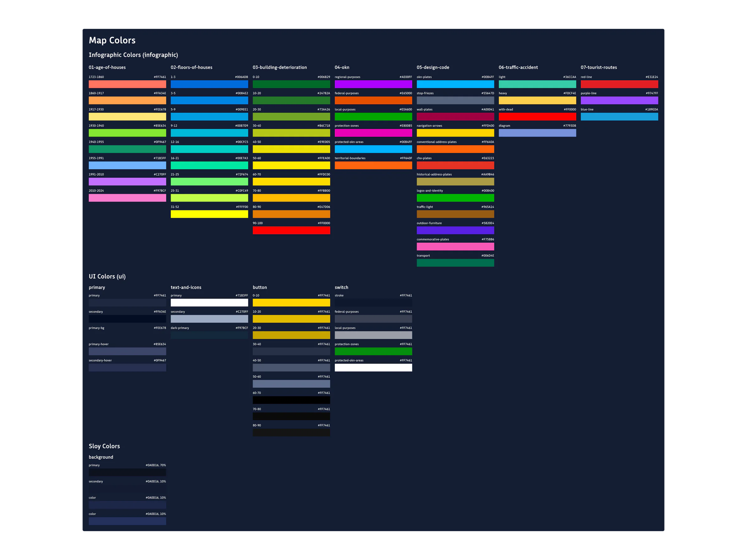Select the button 60-70 black swatch
The width and height of the screenshot is (747, 560).
tap(291, 400)
